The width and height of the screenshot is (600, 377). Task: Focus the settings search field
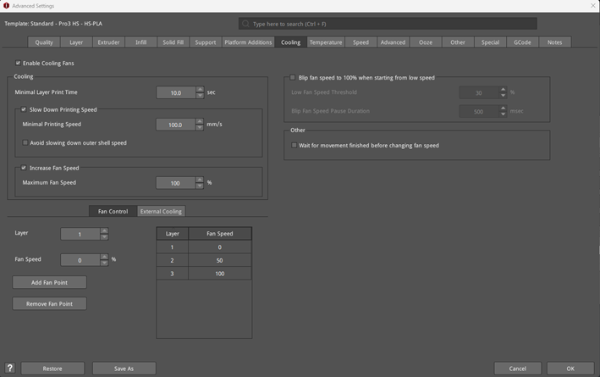(388, 24)
